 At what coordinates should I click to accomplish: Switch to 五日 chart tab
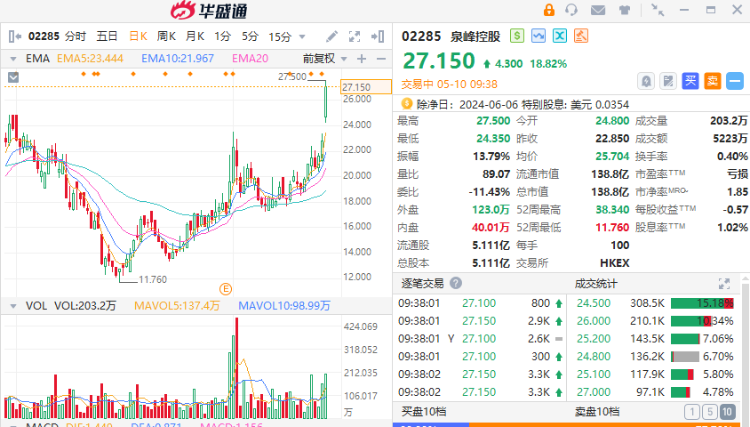(107, 36)
